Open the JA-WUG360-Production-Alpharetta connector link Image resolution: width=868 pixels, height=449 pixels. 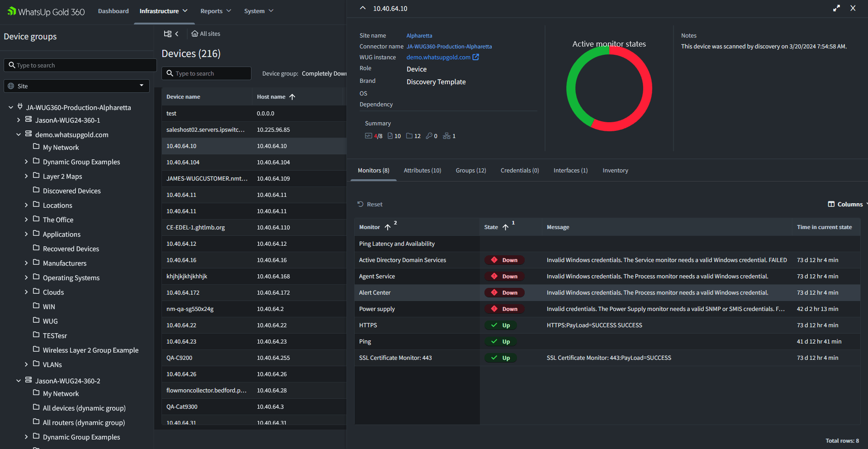tap(449, 47)
